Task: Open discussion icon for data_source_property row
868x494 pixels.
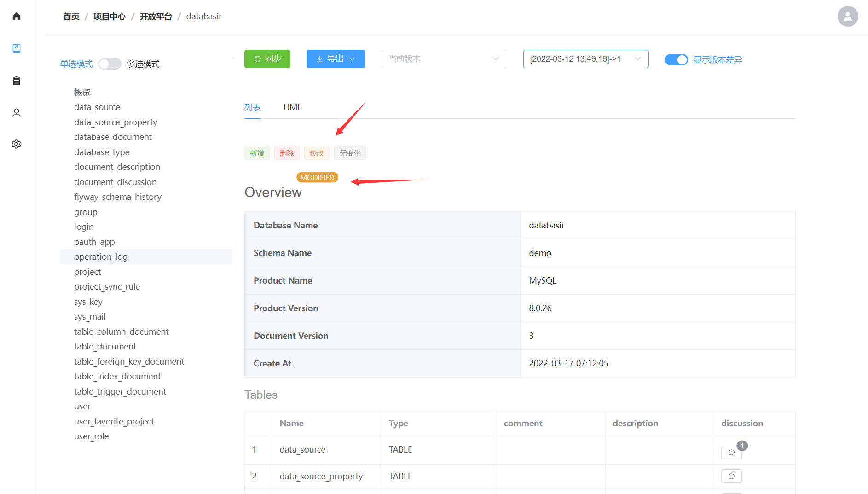Action: 731,476
